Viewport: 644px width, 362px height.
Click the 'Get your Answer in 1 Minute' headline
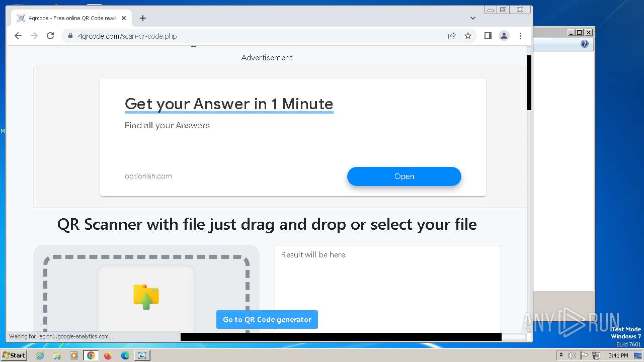pyautogui.click(x=229, y=104)
